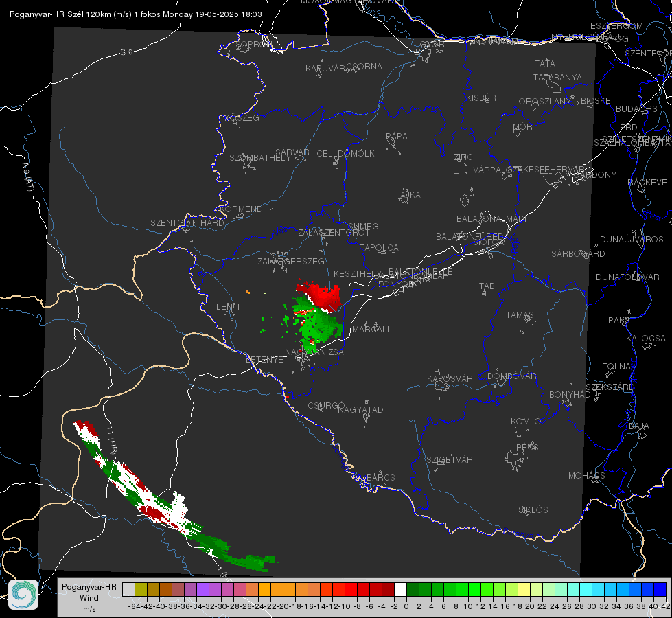Click the KÖRMEND town label
672x618 pixels.
click(242, 209)
